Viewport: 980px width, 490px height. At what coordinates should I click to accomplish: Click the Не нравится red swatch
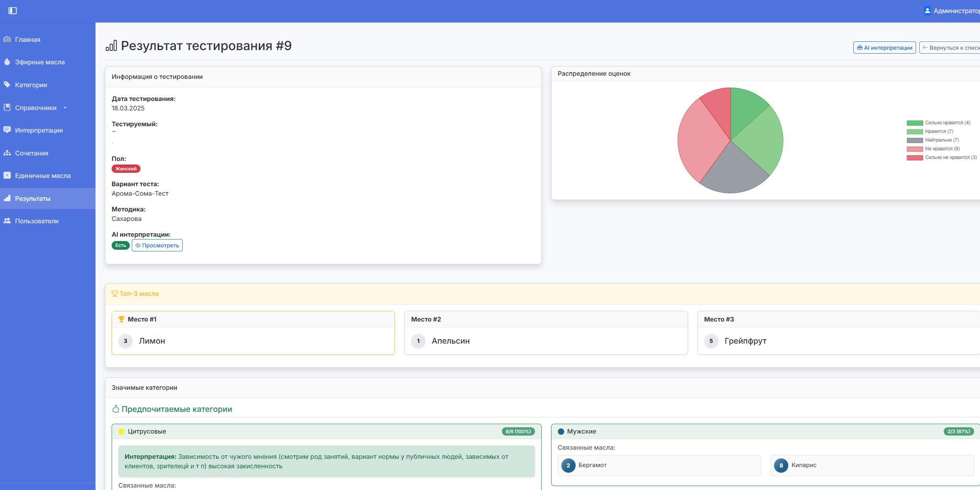coord(915,149)
